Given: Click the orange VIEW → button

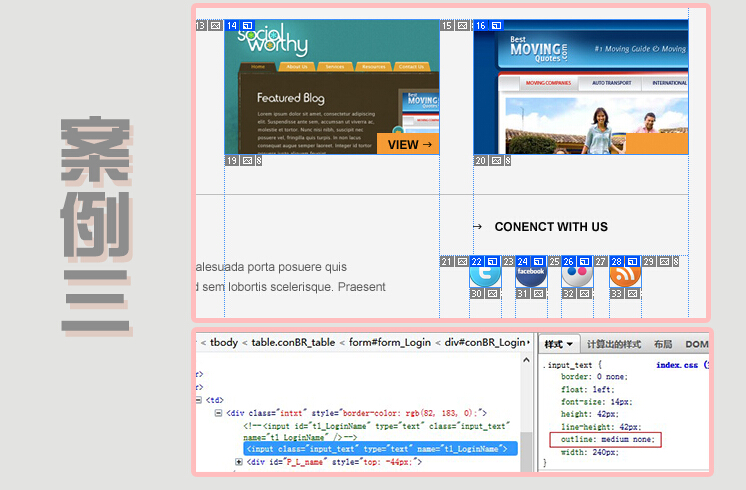Looking at the screenshot, I should pos(408,144).
